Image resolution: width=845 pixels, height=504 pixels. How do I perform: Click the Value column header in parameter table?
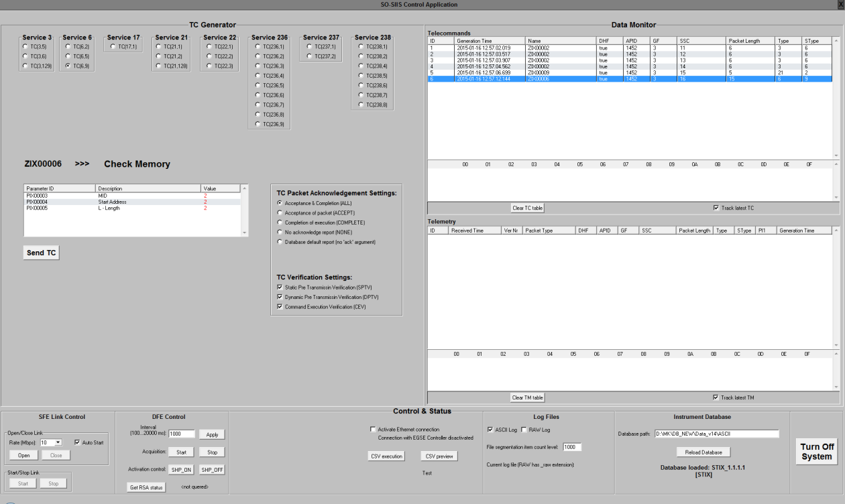coord(219,189)
